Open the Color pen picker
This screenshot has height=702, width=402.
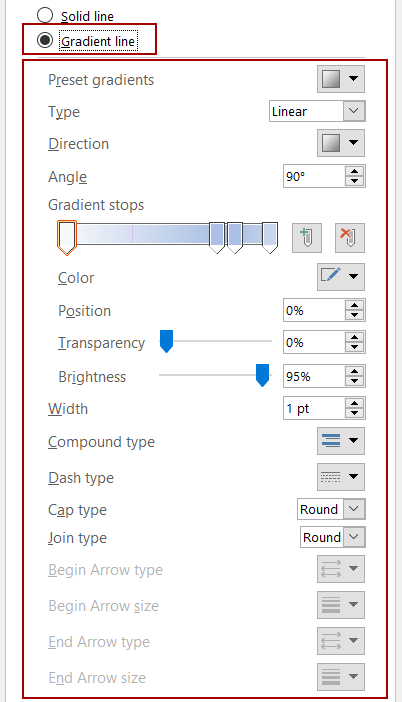pos(341,277)
